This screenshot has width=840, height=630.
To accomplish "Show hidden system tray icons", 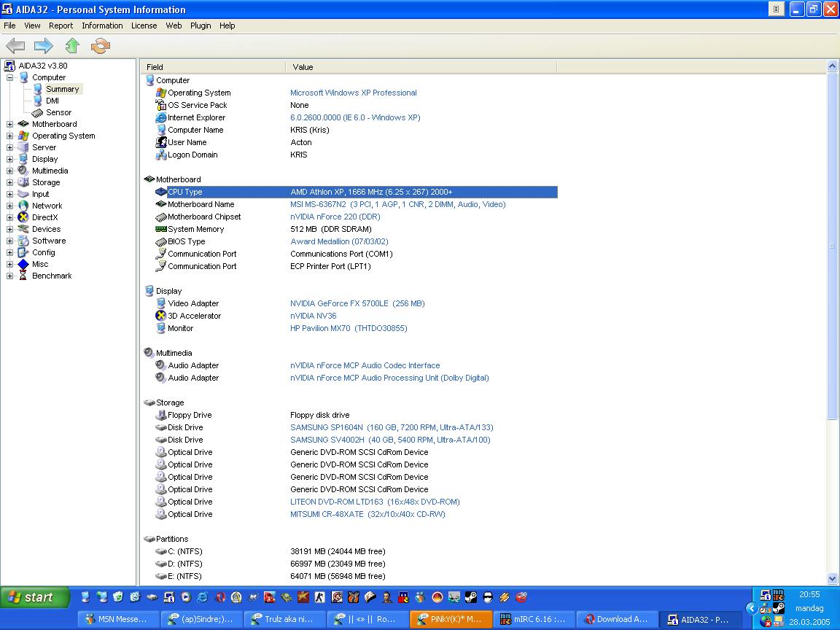I will pyautogui.click(x=752, y=608).
